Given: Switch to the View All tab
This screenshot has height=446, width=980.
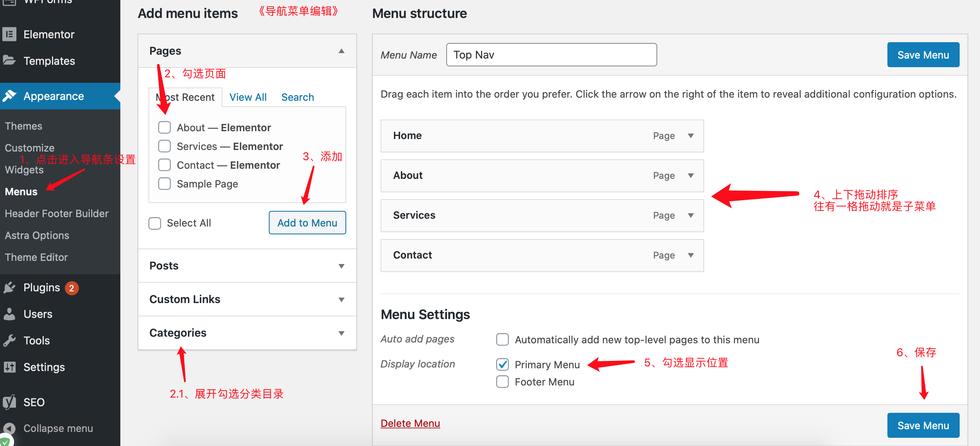Looking at the screenshot, I should (x=248, y=97).
